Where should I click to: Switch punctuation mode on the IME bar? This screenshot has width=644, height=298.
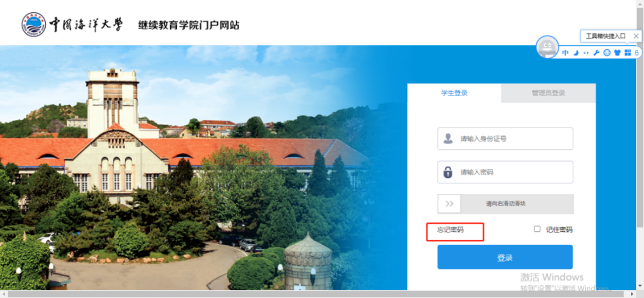click(586, 53)
